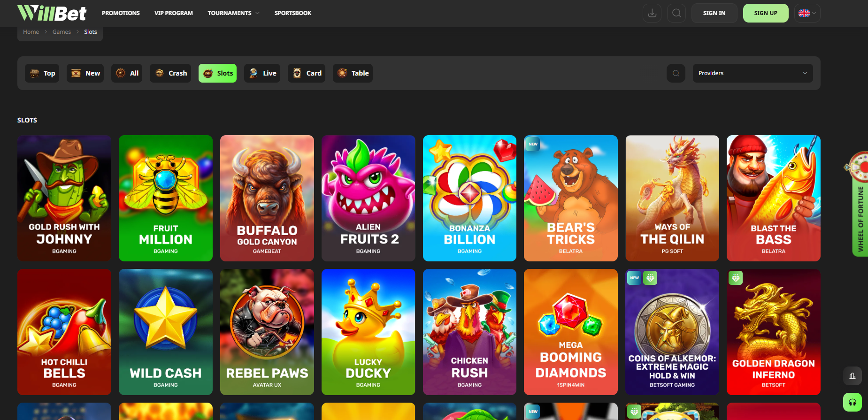Open Hot Chilli Bells slot
The height and width of the screenshot is (420, 868).
(64, 332)
